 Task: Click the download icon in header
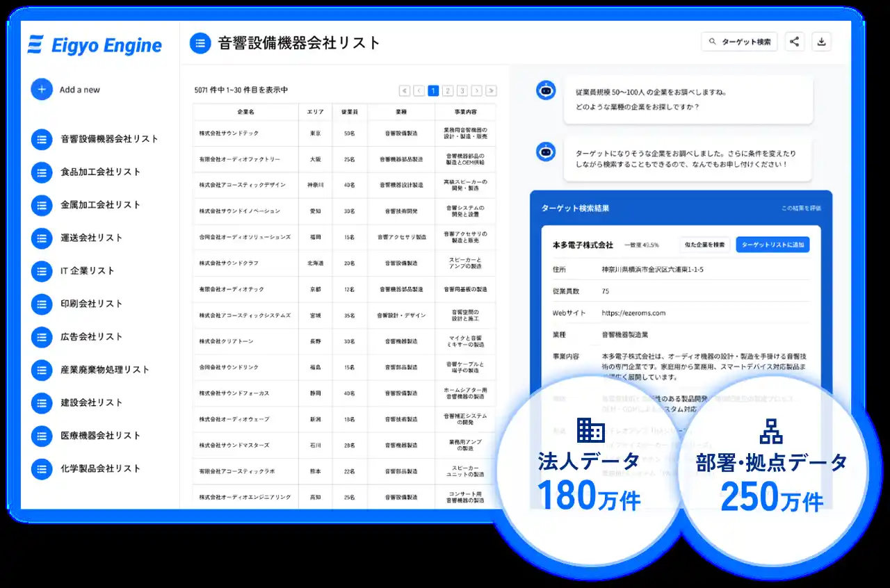click(821, 42)
